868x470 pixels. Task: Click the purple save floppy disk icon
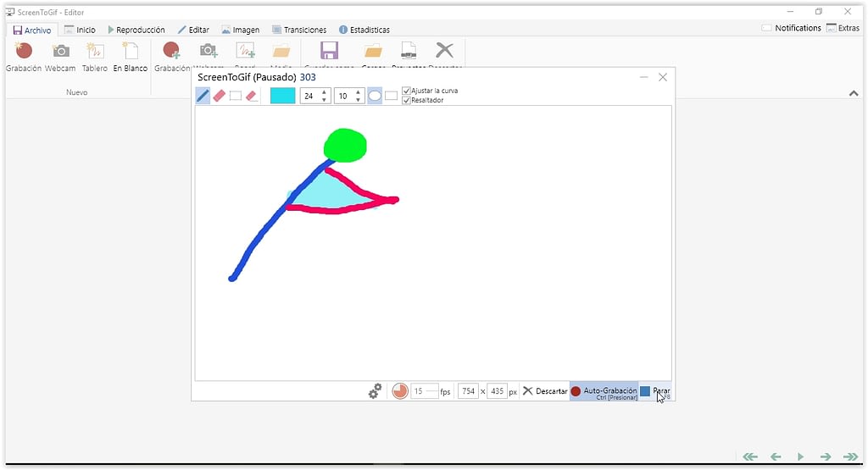click(x=329, y=51)
